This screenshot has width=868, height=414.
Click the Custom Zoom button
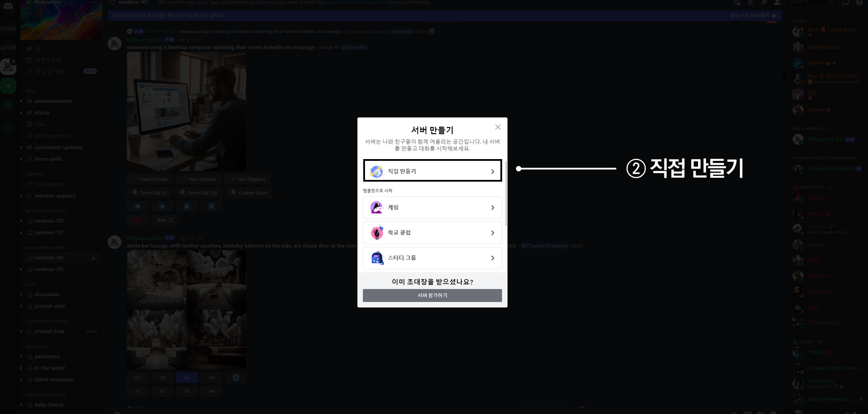coord(249,192)
